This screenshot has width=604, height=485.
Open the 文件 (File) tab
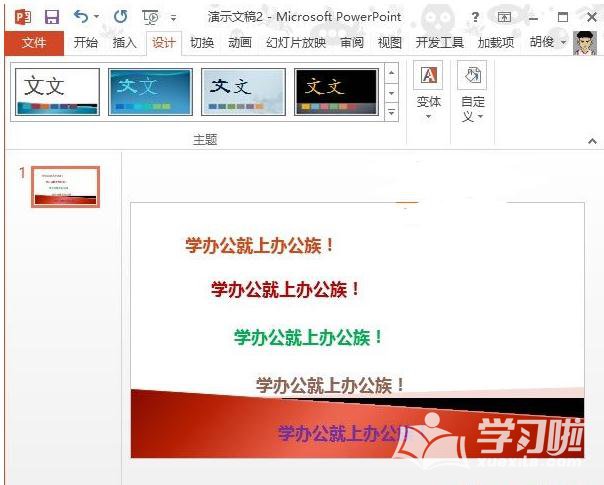[x=34, y=42]
